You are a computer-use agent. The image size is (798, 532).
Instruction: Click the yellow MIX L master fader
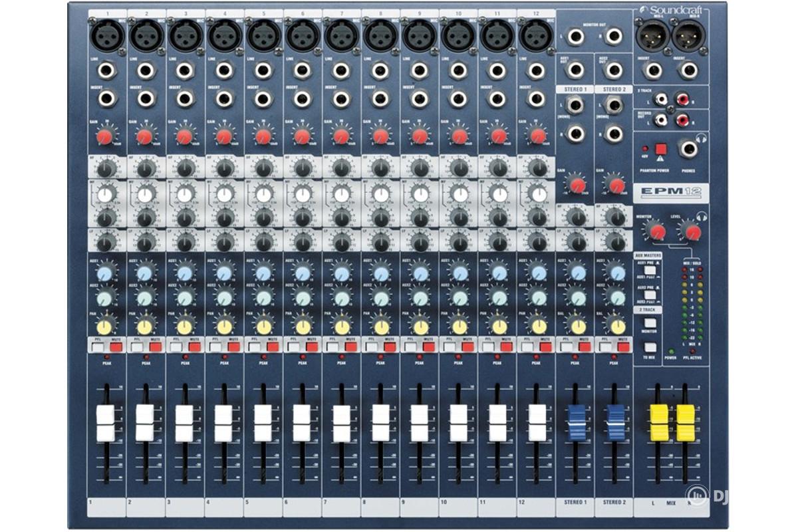pyautogui.click(x=658, y=423)
